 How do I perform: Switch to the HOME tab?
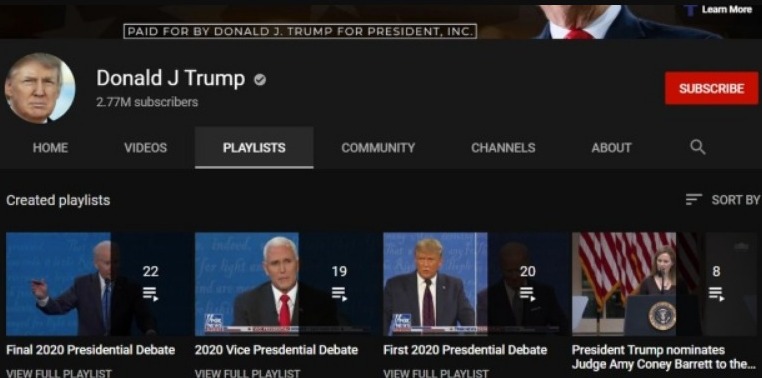(x=50, y=148)
